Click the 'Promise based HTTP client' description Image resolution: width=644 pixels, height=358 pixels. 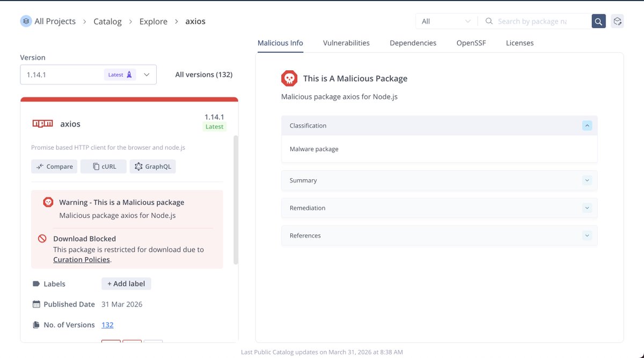tap(108, 147)
